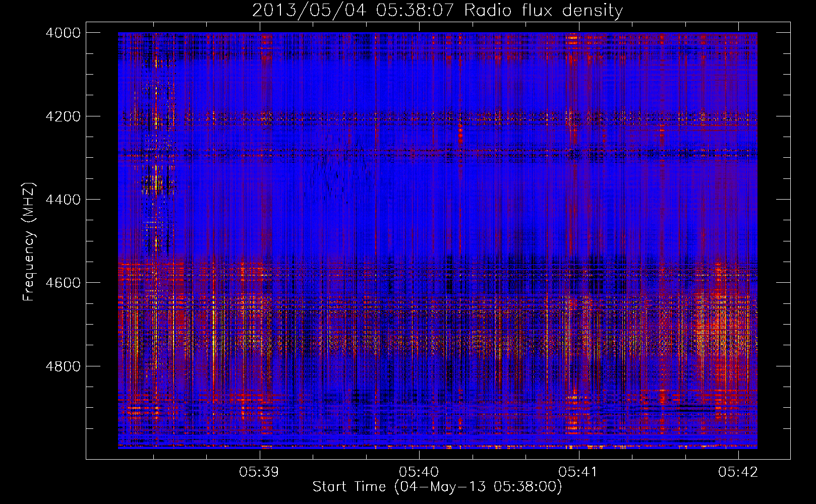816x504 pixels.
Task: Select the 4400 frequency tick label
Action: coord(63,200)
